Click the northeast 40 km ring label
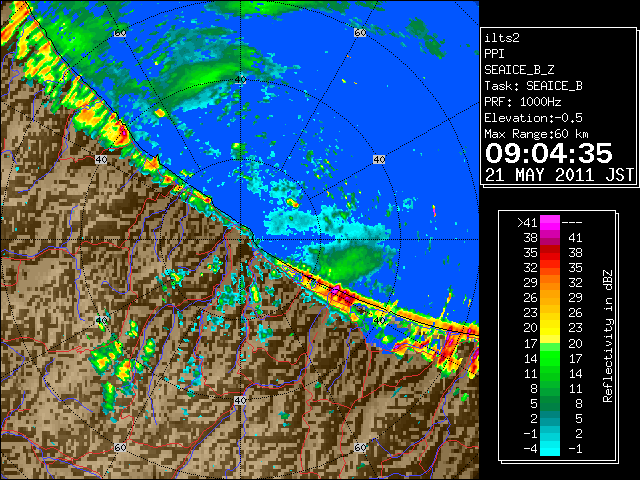 click(379, 159)
